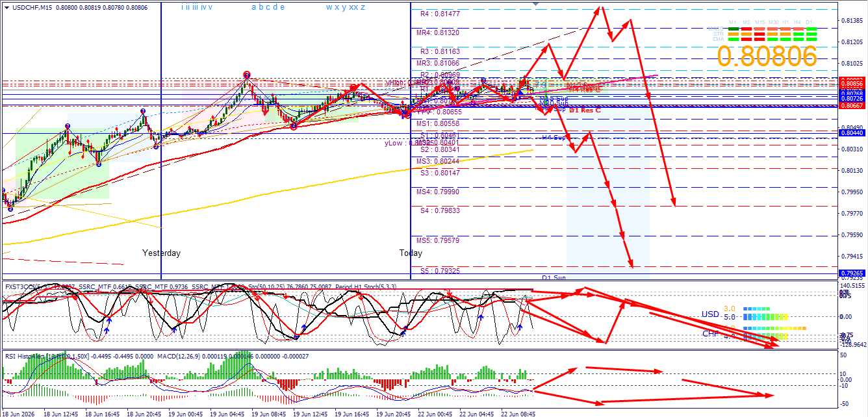Image resolution: width=868 pixels, height=417 pixels.
Task: Click the Yesterday session label
Action: click(161, 253)
